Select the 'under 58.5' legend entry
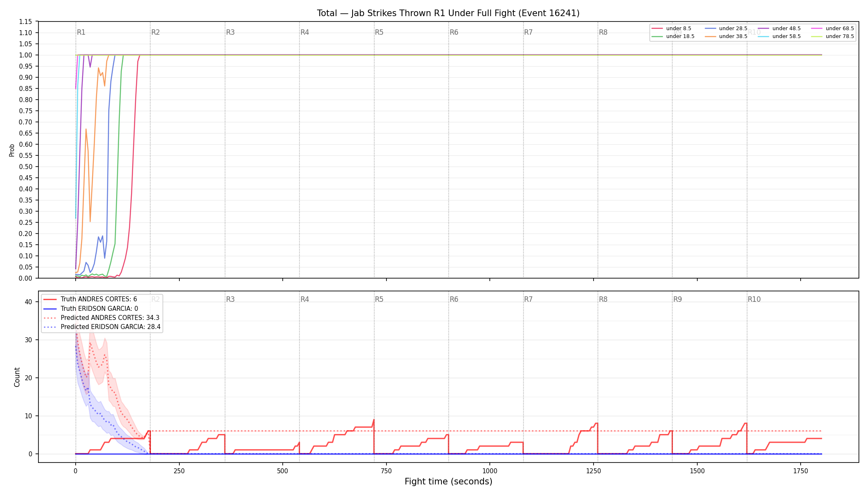The width and height of the screenshot is (868, 496). [780, 36]
